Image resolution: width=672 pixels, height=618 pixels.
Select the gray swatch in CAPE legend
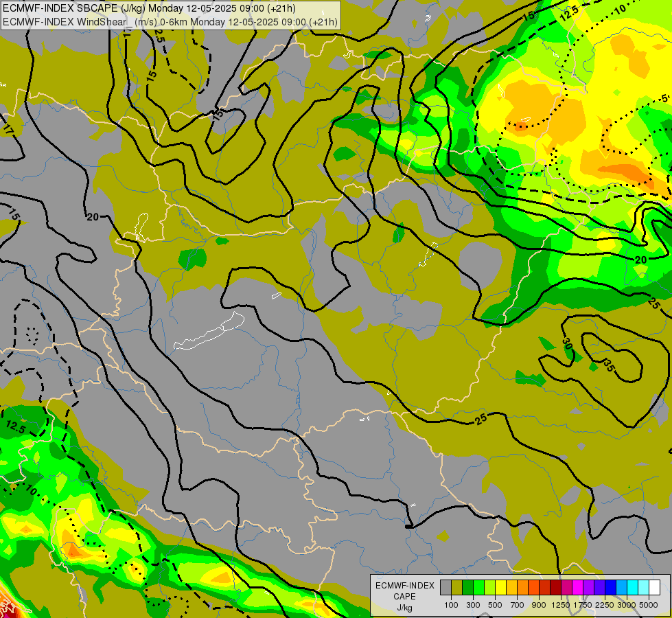coord(445,588)
